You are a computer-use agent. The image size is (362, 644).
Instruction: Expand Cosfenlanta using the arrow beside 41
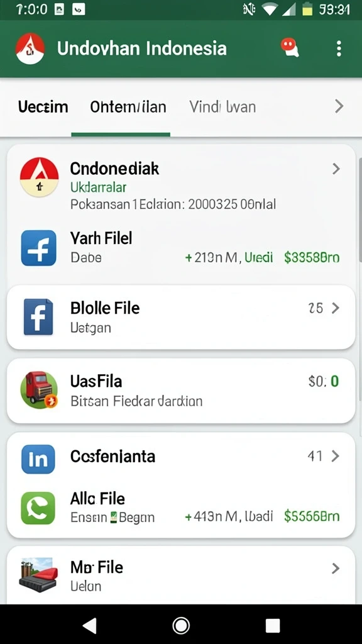pos(336,456)
